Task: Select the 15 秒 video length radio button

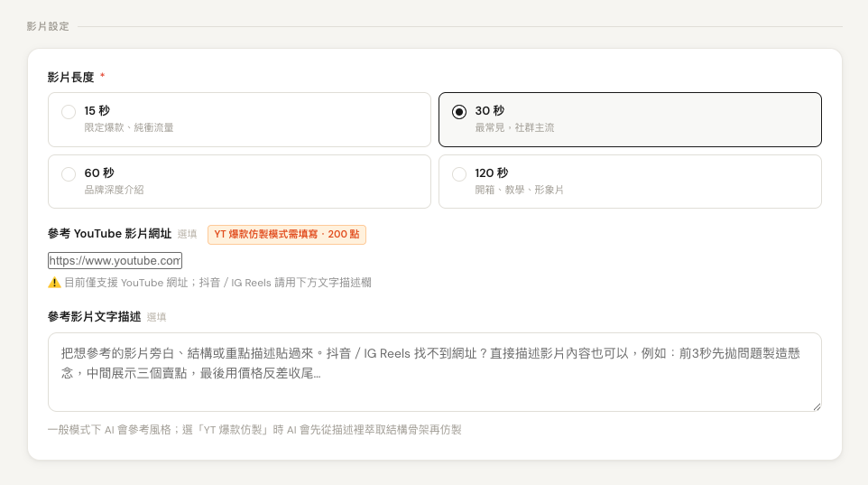Action: point(69,112)
